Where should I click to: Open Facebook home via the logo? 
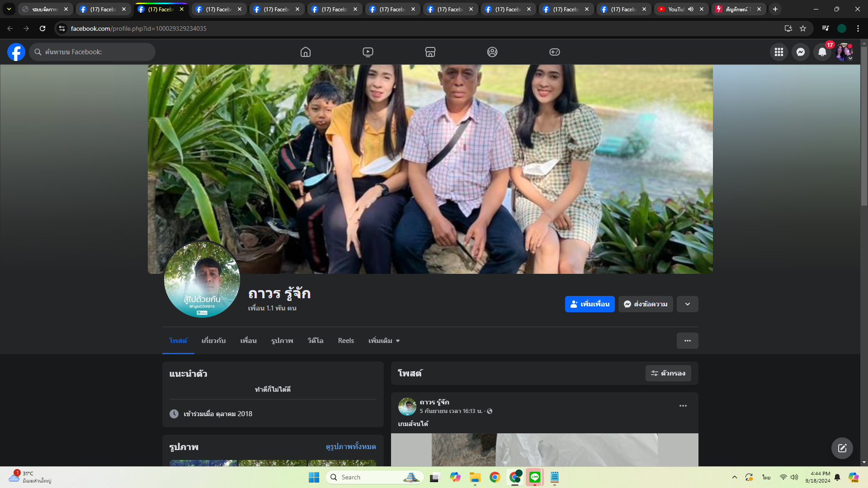pyautogui.click(x=16, y=52)
